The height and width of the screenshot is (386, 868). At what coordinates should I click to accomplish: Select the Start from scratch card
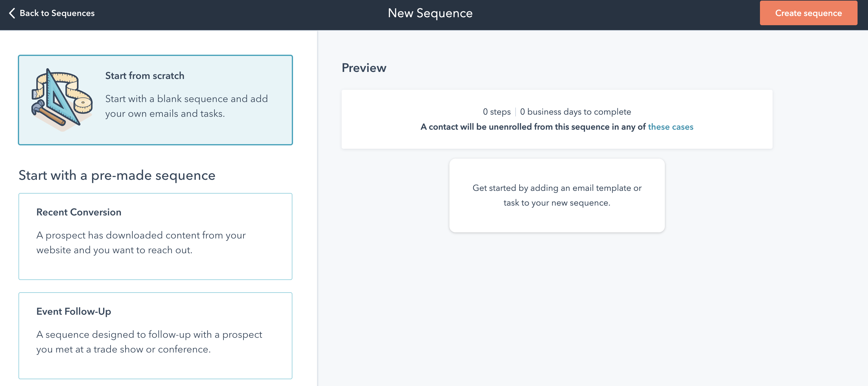pos(155,100)
